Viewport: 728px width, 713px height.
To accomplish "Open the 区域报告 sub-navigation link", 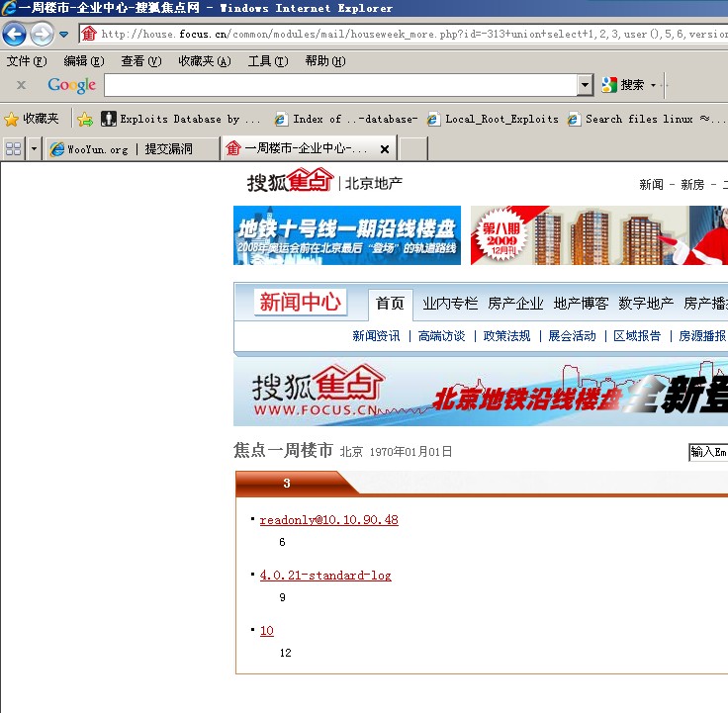I will pyautogui.click(x=637, y=336).
